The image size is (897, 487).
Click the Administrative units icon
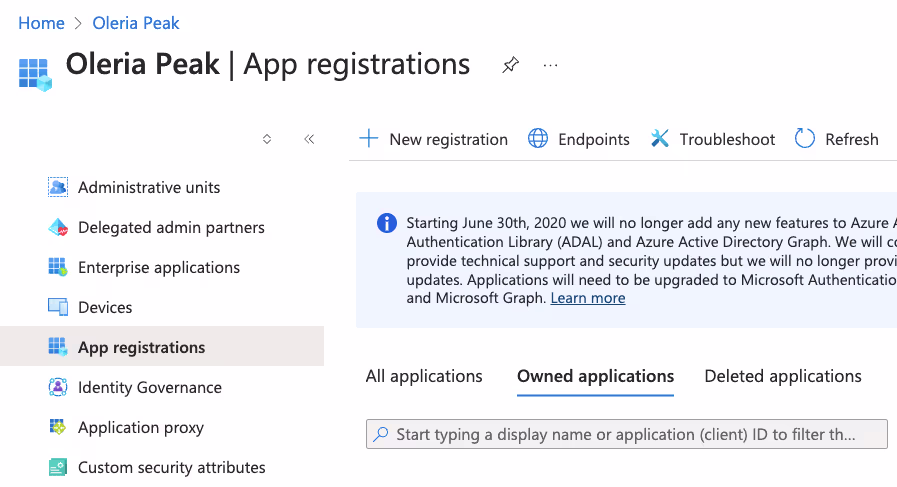click(x=58, y=187)
